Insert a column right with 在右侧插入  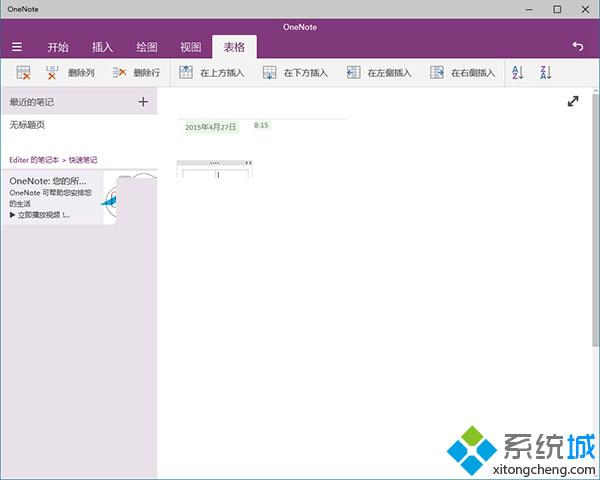(x=462, y=72)
